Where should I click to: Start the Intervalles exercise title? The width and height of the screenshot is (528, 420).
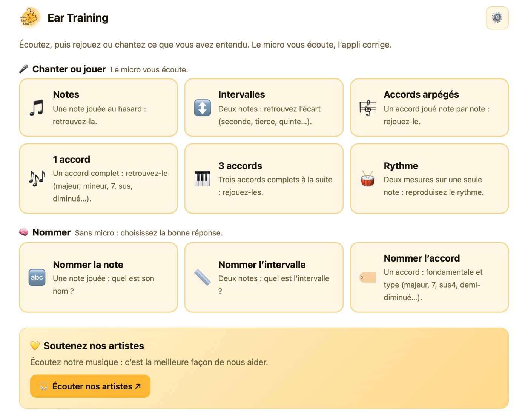coord(241,94)
